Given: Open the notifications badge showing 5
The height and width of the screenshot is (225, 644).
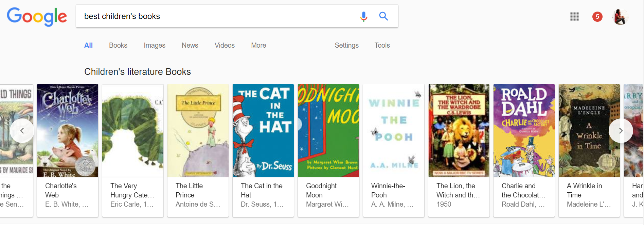Looking at the screenshot, I should (x=597, y=16).
